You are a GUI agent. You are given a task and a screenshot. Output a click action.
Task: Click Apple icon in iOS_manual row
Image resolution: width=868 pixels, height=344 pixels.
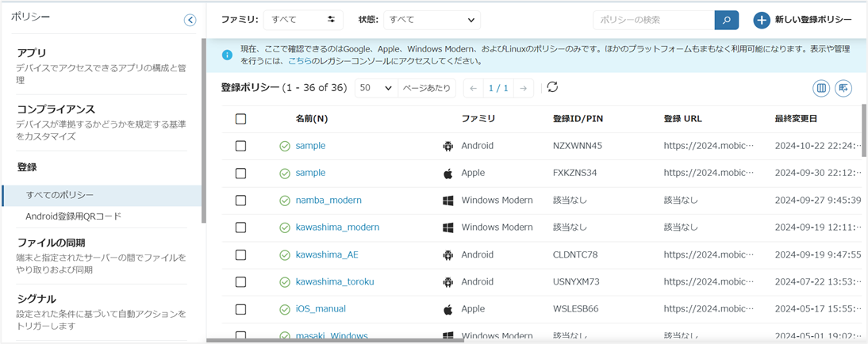tap(447, 309)
